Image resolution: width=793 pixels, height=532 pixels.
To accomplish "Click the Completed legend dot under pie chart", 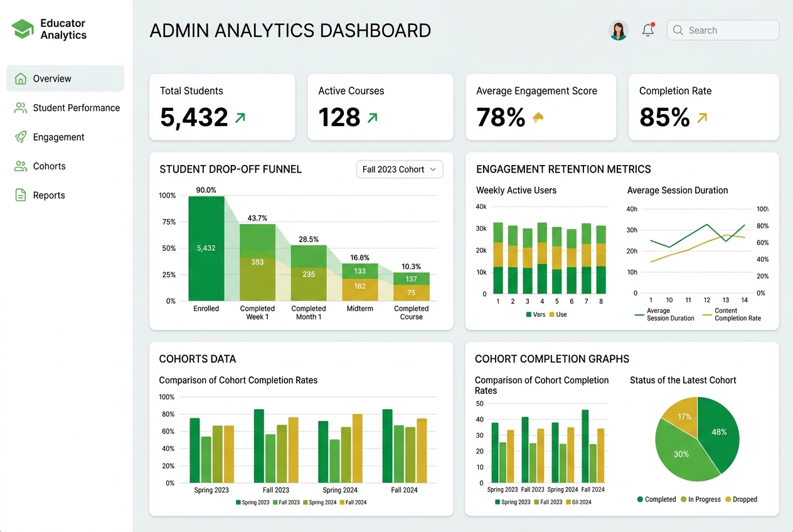I will coord(640,499).
